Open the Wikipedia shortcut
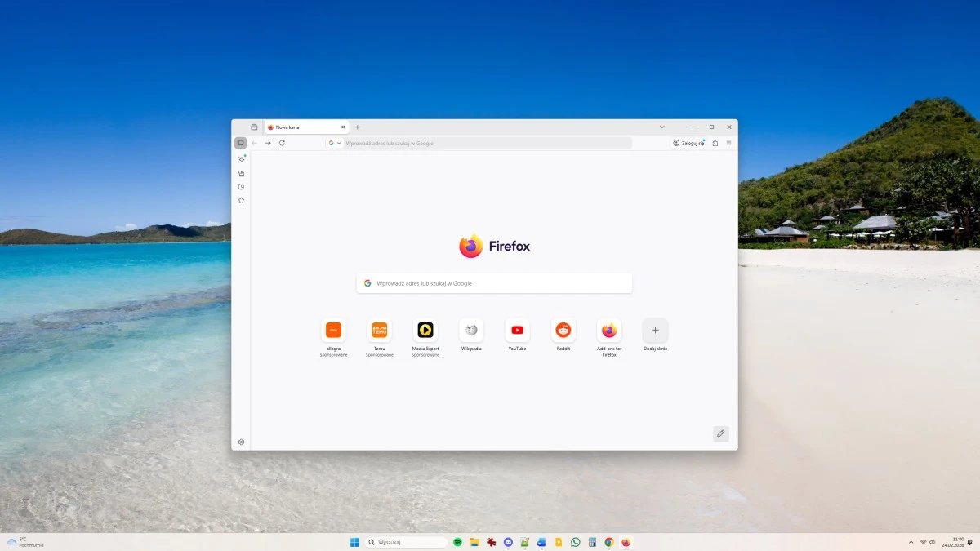 click(x=471, y=330)
